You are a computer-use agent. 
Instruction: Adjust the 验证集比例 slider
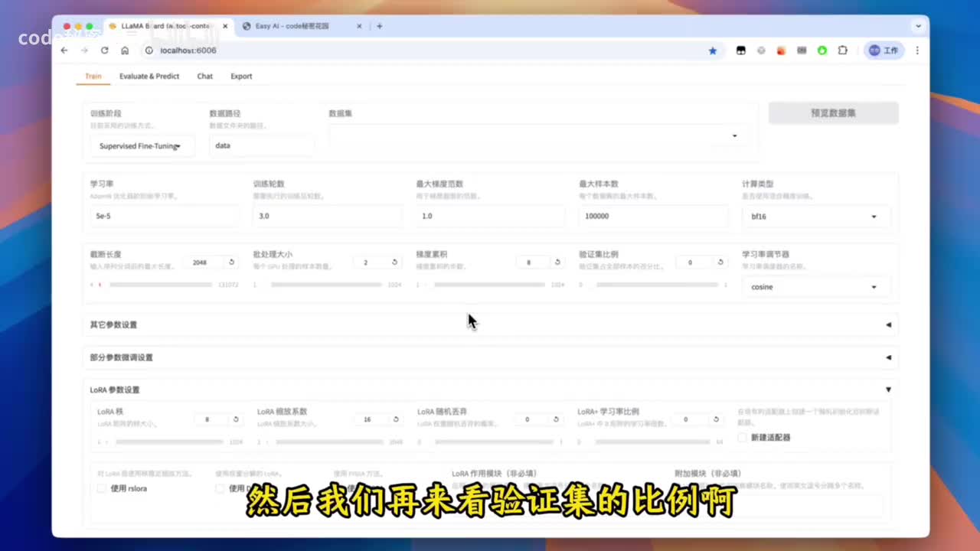pos(654,285)
